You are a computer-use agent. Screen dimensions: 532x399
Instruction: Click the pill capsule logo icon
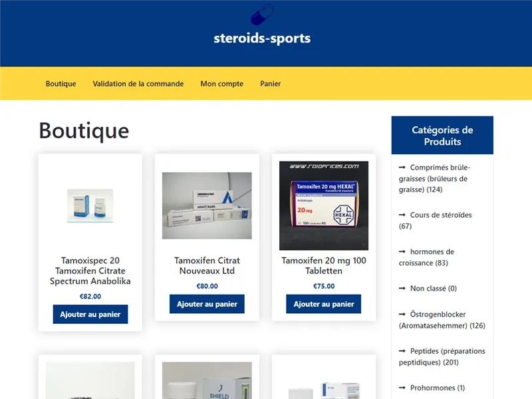tap(262, 15)
